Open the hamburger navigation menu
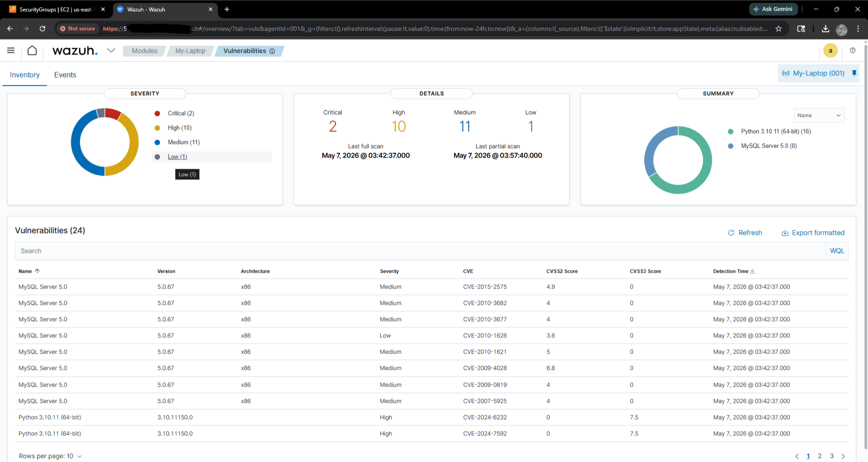 click(11, 51)
